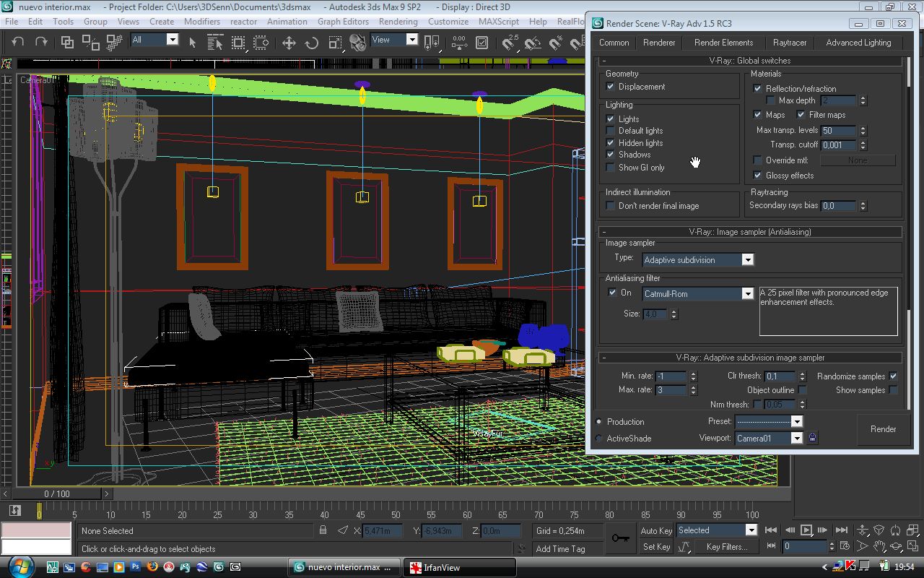Click the Render button

(883, 429)
